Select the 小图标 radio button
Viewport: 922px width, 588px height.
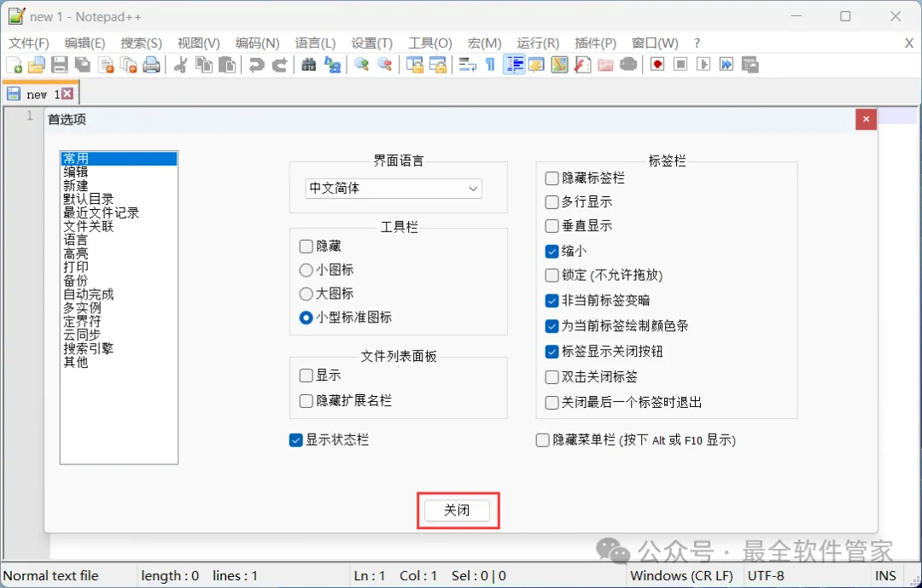[x=306, y=270]
